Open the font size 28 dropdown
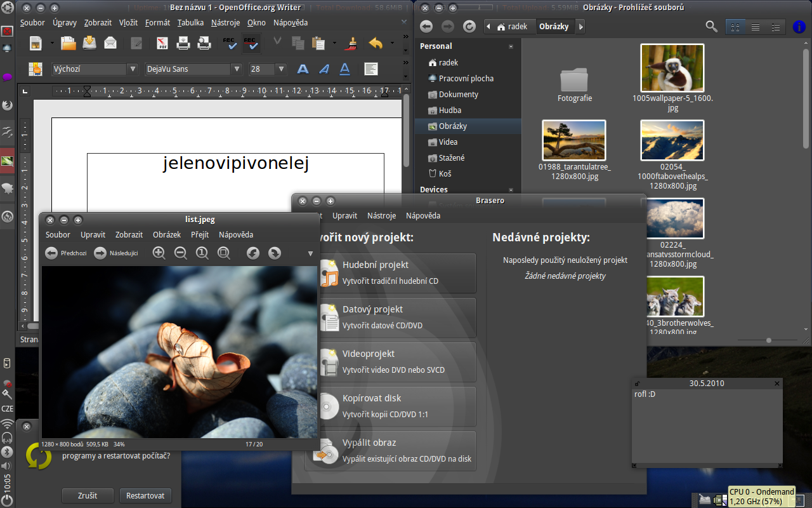This screenshot has height=508, width=812. [x=281, y=69]
